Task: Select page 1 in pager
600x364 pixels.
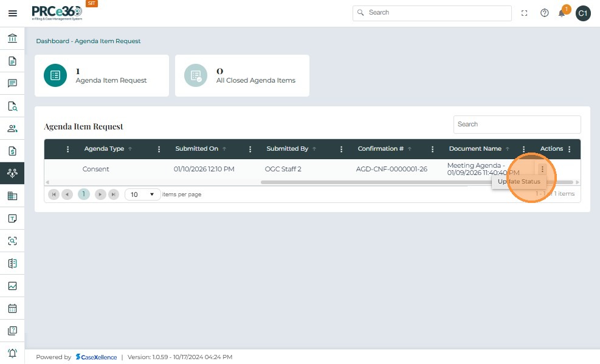Action: [83, 194]
